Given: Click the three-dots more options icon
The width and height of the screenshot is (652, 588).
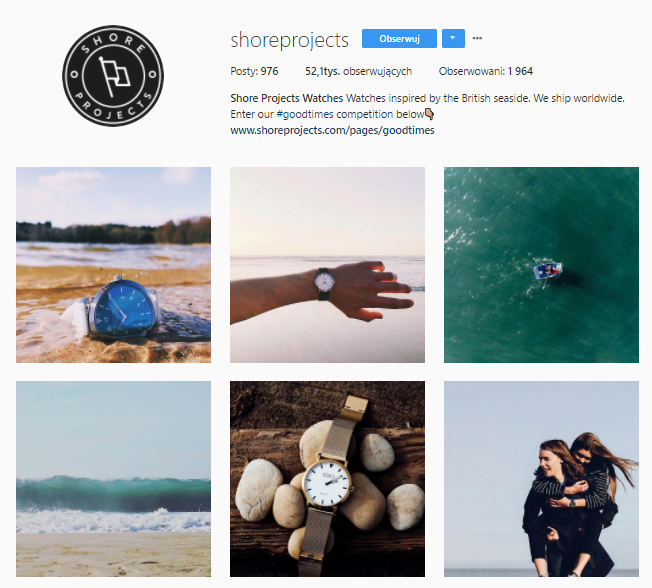Looking at the screenshot, I should click(x=477, y=38).
